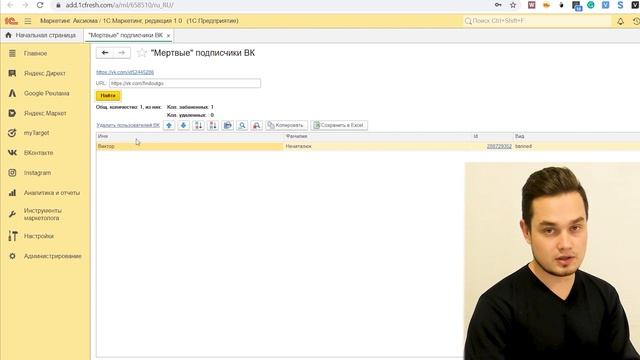Screen dimensions: 640x360
Task: Click the Сохранить в Excel button
Action: point(339,125)
